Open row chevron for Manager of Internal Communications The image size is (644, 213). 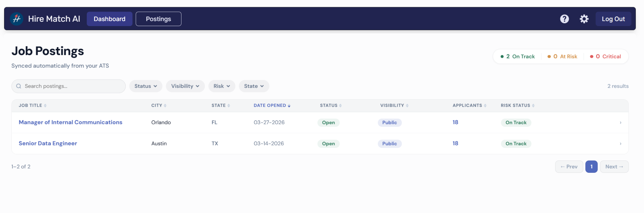[620, 123]
